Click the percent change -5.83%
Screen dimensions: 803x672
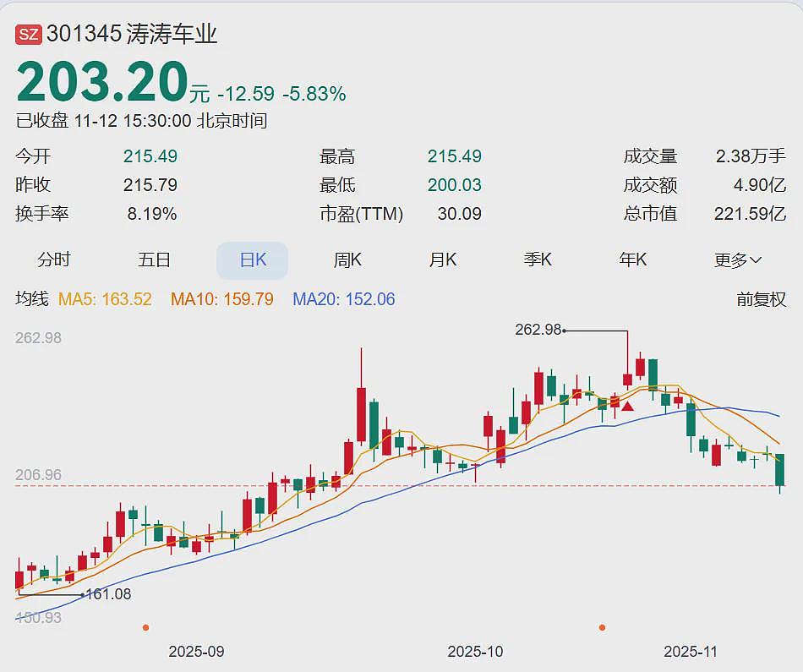coord(314,94)
